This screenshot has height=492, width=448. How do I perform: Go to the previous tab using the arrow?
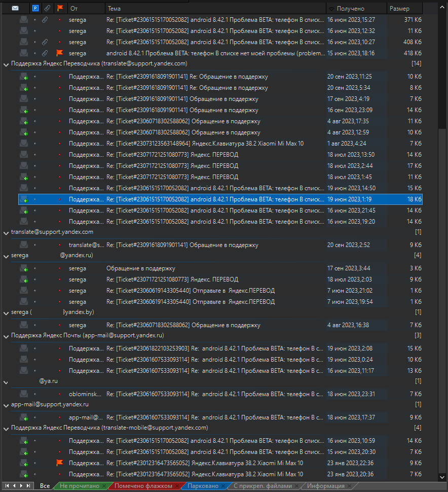coord(14,486)
